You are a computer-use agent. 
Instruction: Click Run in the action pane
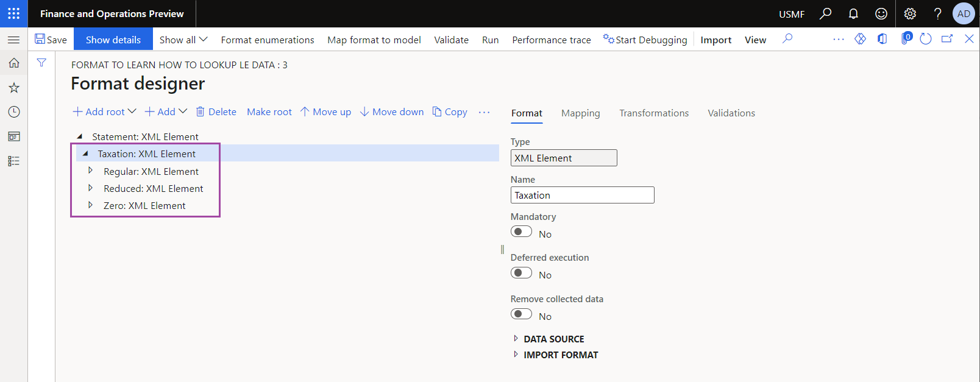pos(491,40)
